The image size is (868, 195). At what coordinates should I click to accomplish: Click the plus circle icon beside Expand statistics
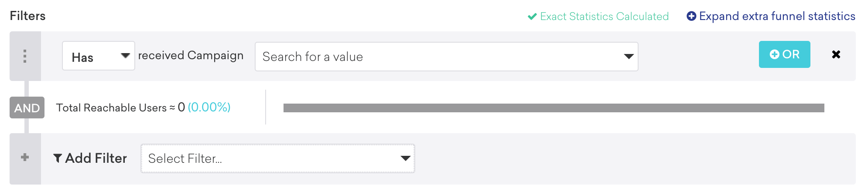[x=691, y=16]
